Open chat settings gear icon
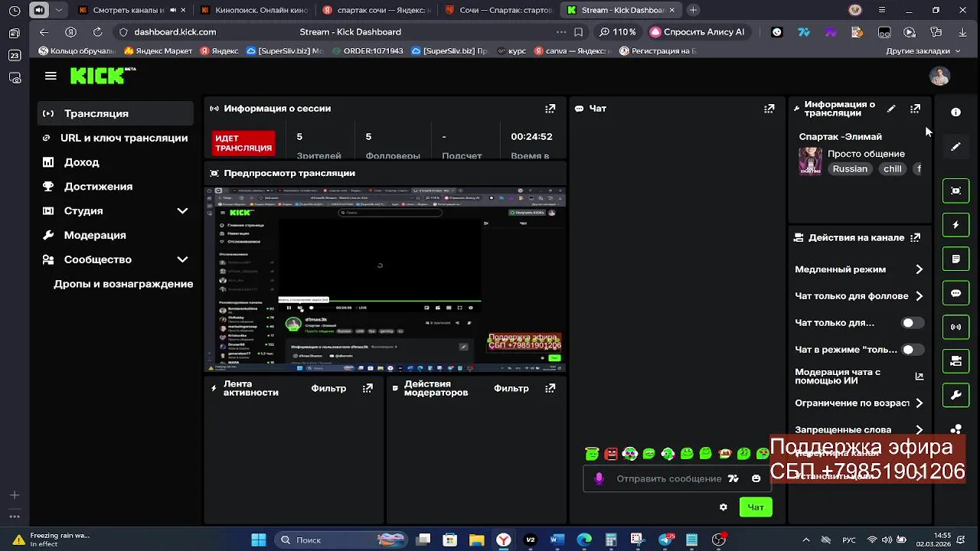The width and height of the screenshot is (980, 551). (x=723, y=507)
